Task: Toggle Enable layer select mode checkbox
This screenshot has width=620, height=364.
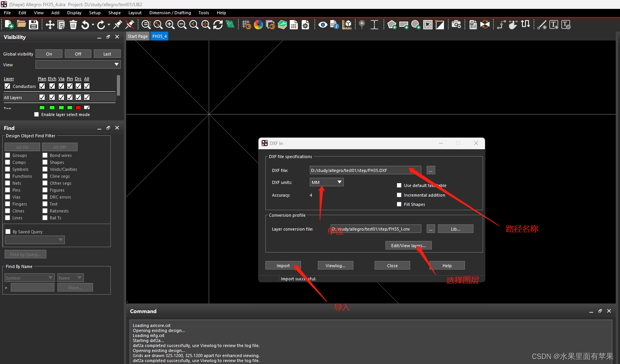Action: pyautogui.click(x=37, y=115)
